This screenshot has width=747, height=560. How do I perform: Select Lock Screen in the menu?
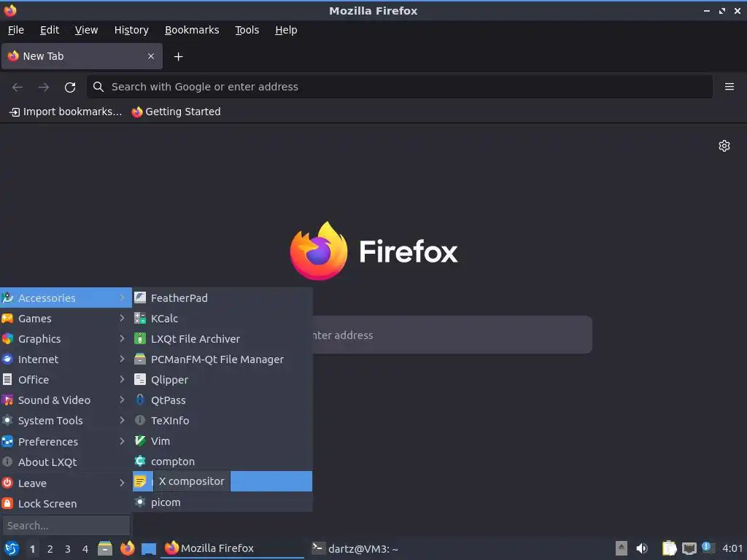[x=66, y=504]
